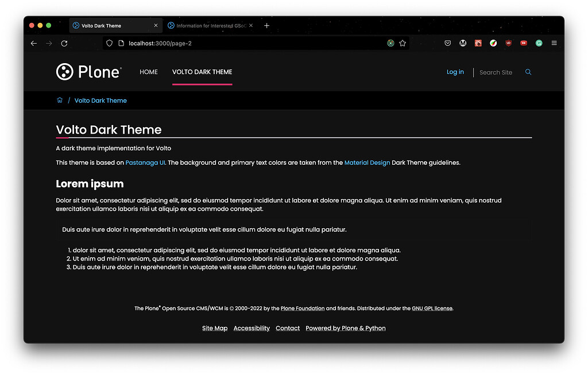
Task: Expand the page permissions icon in address bar
Action: [121, 42]
